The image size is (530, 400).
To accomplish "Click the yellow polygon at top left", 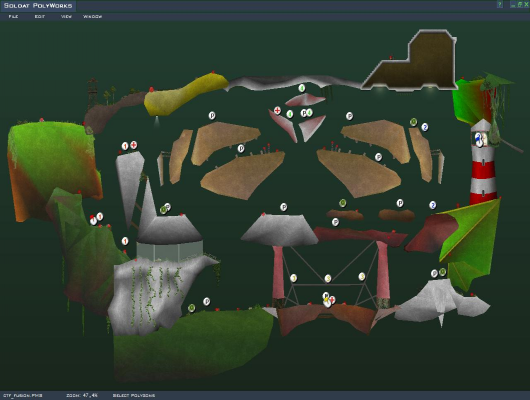I will pyautogui.click(x=184, y=96).
